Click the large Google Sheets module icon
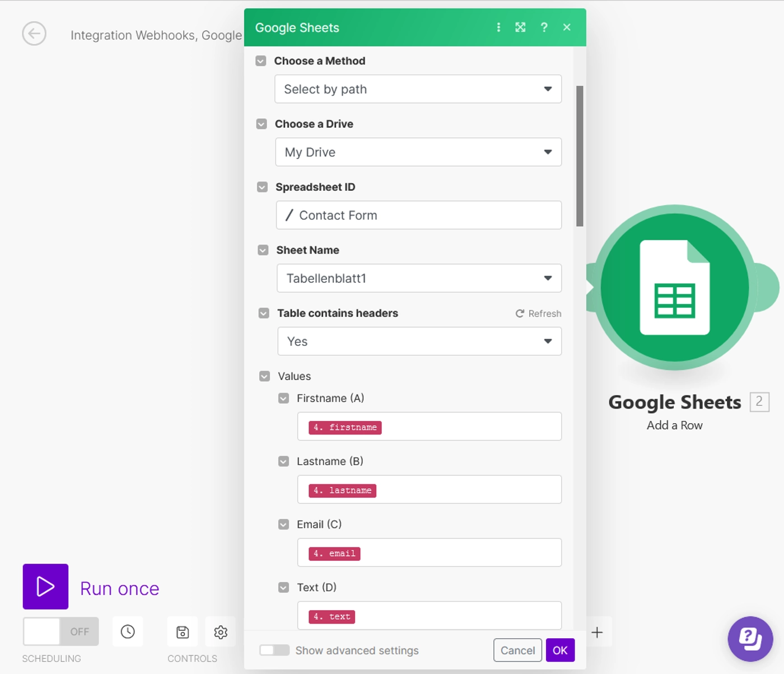 [x=675, y=287]
